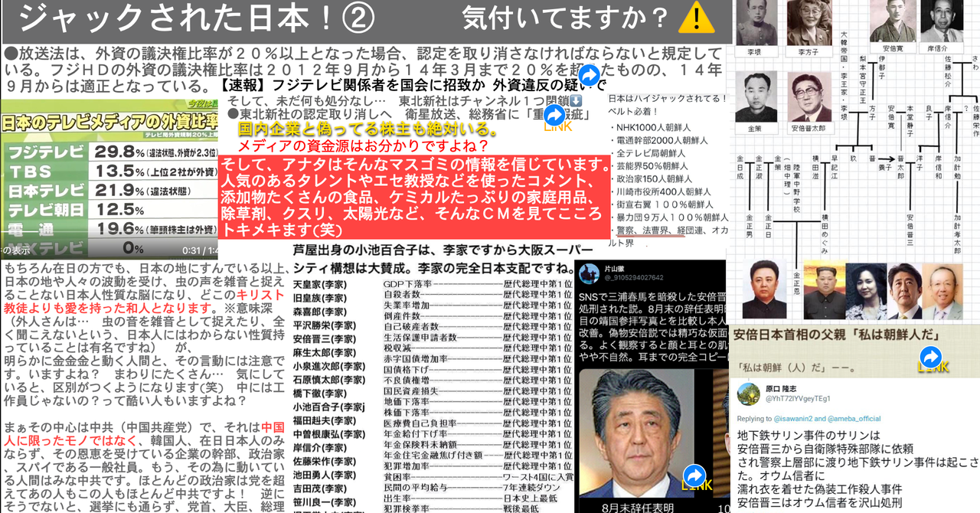Click the GDP下落率 statistics line
Viewport: 980px width, 513px height.
pyautogui.click(x=477, y=284)
